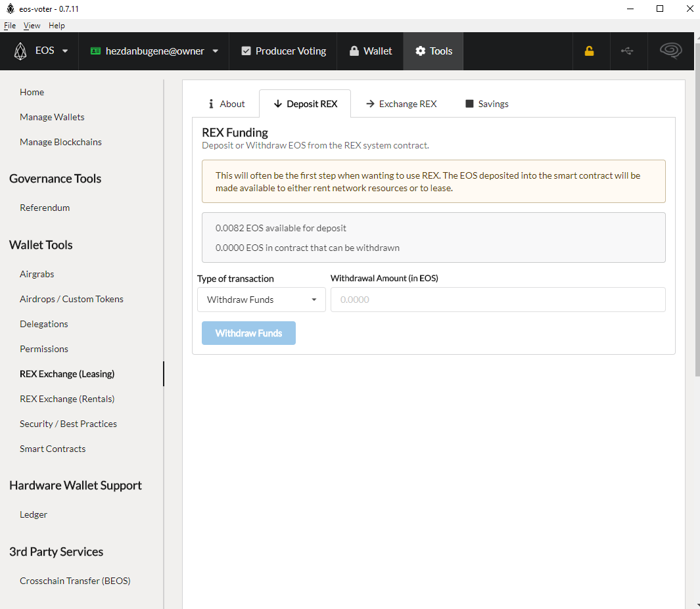This screenshot has width=700, height=609.
Task: Open the Type of transaction dropdown
Action: click(x=262, y=300)
